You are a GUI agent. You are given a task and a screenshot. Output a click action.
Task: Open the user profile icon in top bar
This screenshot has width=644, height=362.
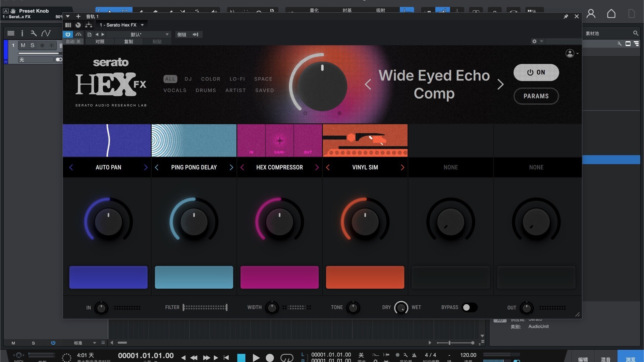[x=591, y=14]
